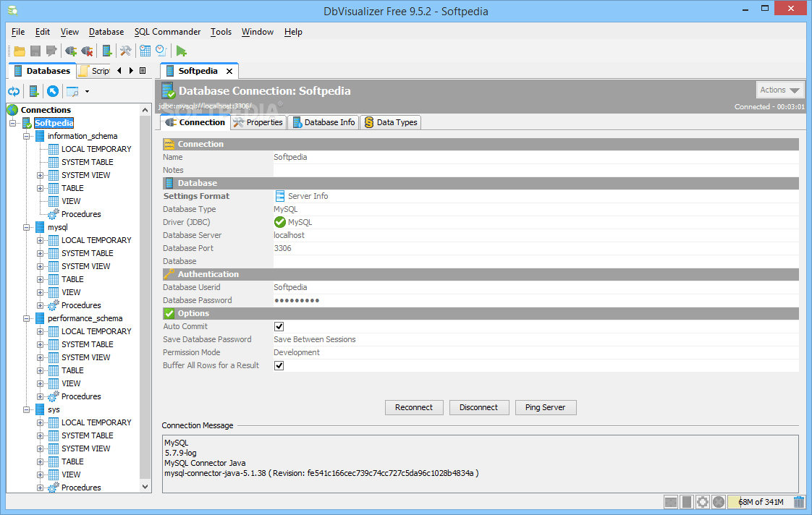The height and width of the screenshot is (515, 812).
Task: Switch to the Scripts tab
Action: tap(95, 71)
